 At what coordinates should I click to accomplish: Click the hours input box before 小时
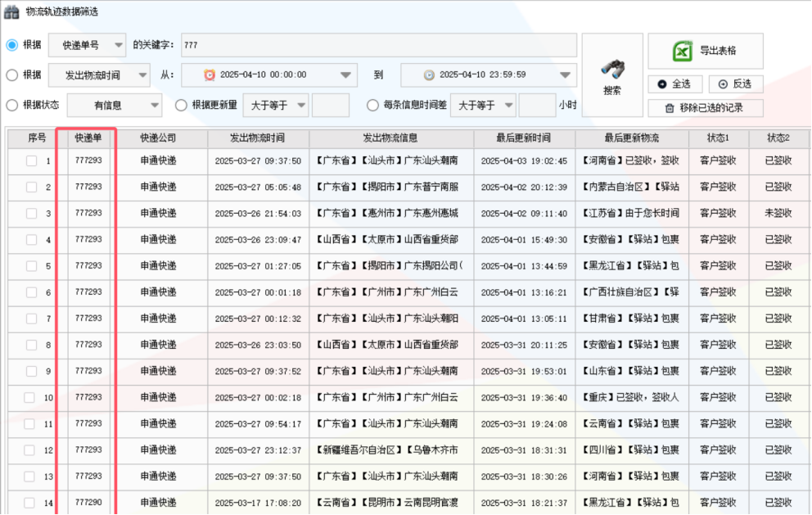[x=537, y=105]
